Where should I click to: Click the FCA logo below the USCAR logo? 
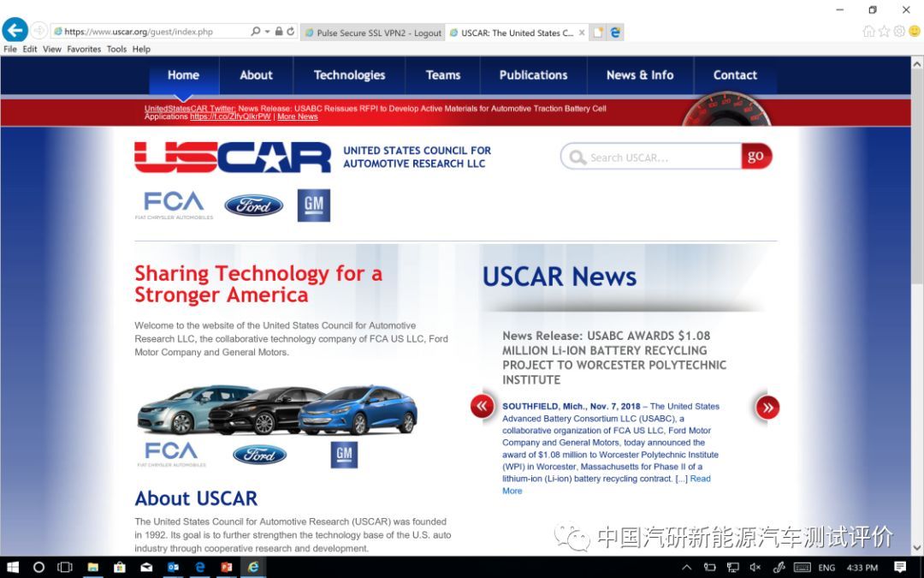tap(174, 206)
